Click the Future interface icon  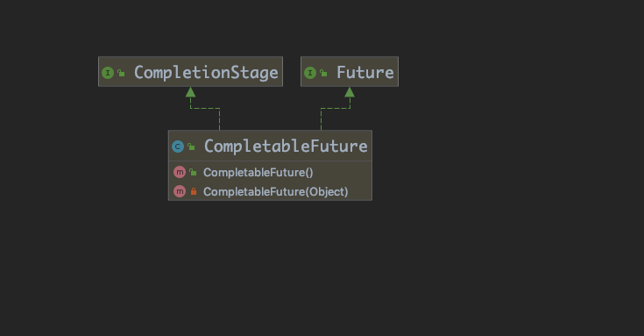310,73
